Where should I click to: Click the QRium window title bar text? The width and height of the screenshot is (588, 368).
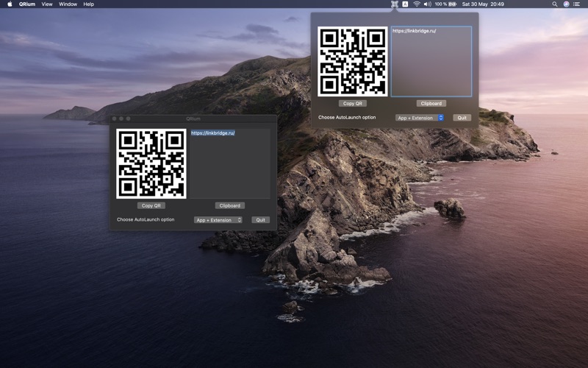pos(193,118)
